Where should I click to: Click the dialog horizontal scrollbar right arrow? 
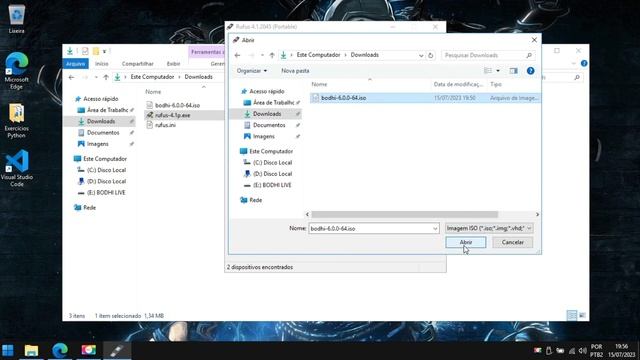tap(537, 214)
